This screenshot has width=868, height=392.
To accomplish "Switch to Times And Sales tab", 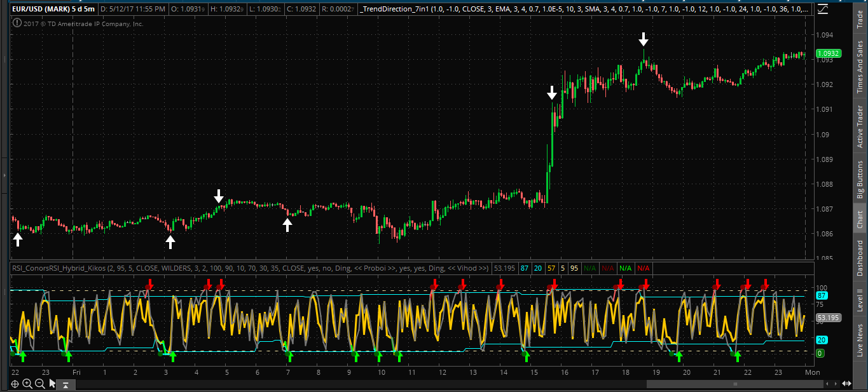I will (x=860, y=67).
